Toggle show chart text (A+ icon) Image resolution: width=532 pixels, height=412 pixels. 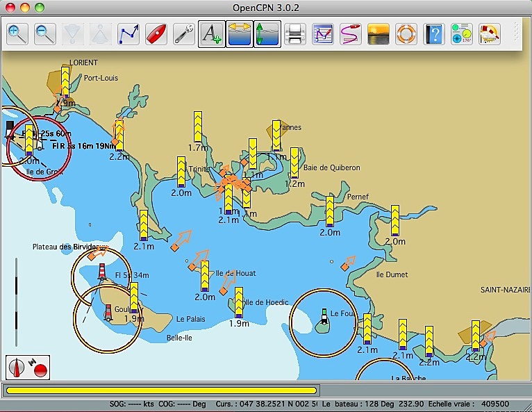coord(212,34)
